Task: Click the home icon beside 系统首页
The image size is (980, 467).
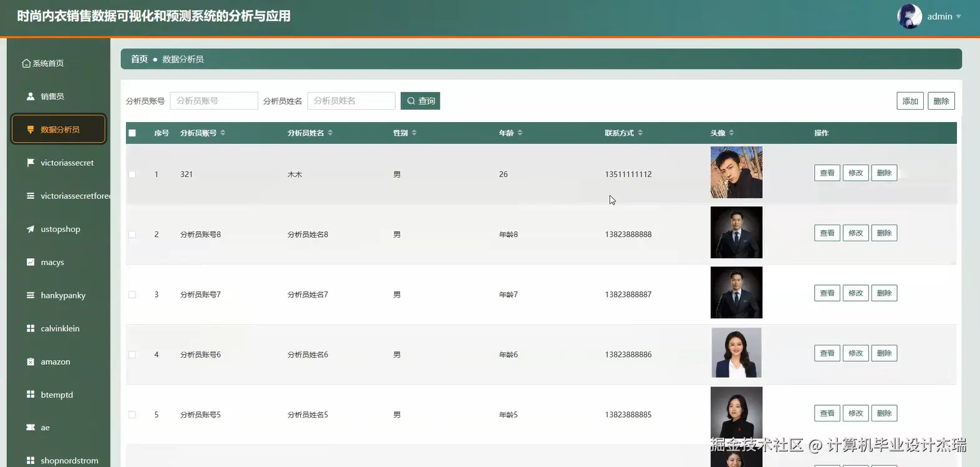Action: (26, 63)
